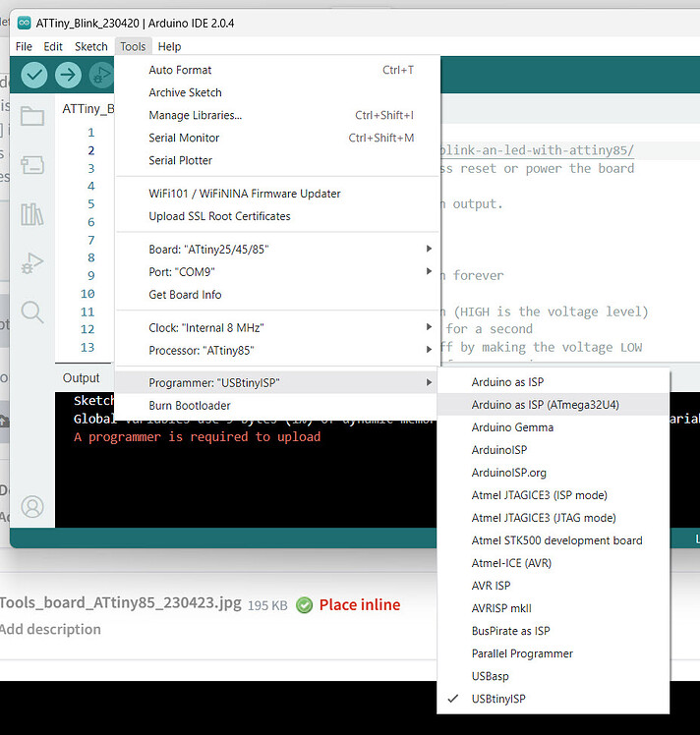This screenshot has height=735, width=700.
Task: Select Atmel STK500 development board programmer
Action: [x=554, y=540]
